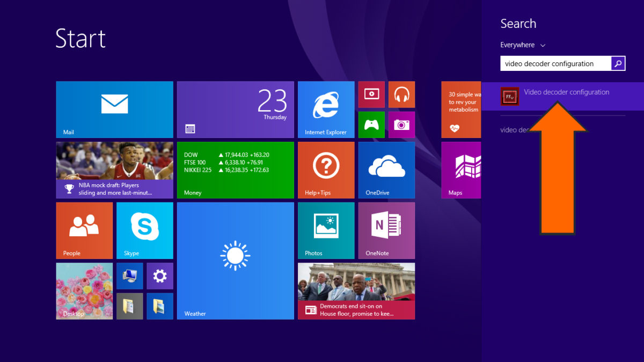
Task: Open the Camera tile
Action: [401, 125]
